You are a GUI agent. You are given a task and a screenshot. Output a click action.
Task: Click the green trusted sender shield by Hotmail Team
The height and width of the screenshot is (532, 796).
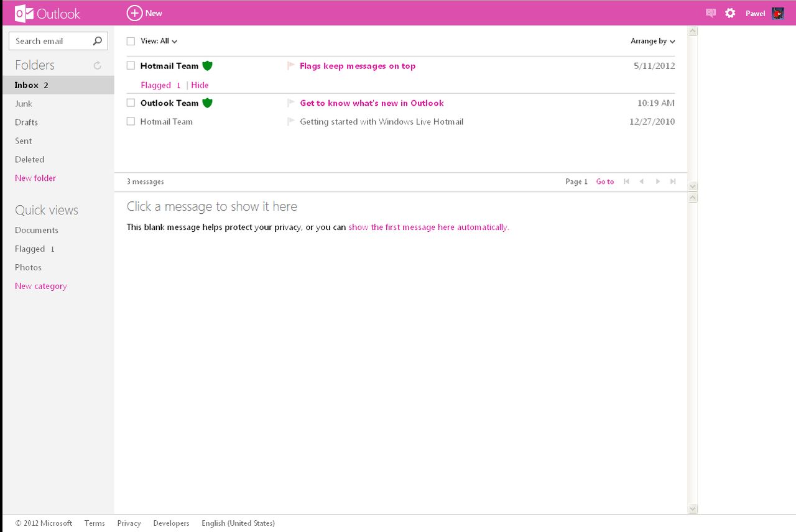pyautogui.click(x=208, y=66)
